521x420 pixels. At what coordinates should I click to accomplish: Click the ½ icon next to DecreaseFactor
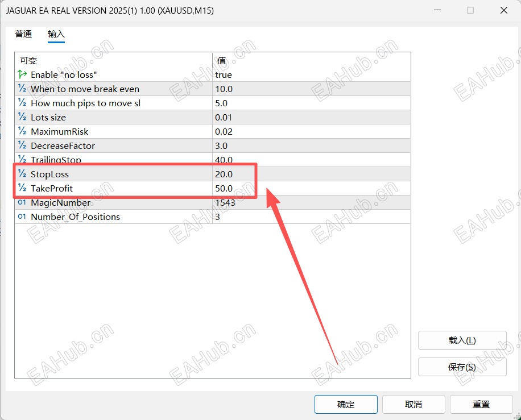(22, 145)
